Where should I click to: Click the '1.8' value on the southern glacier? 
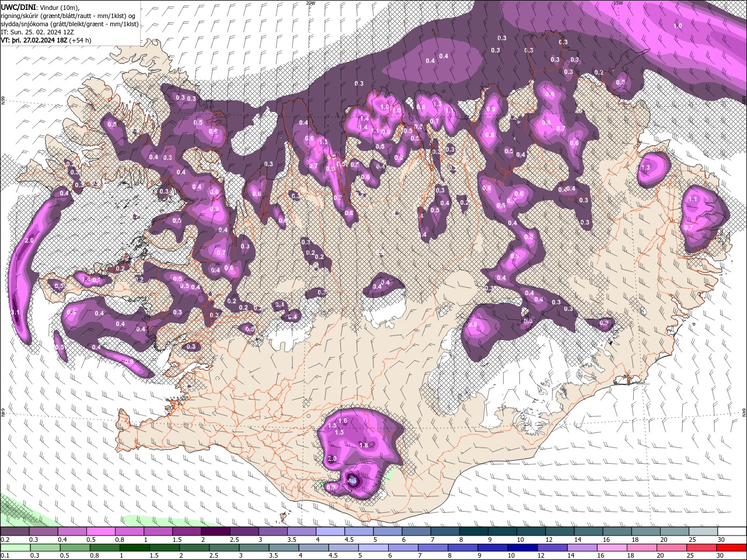364,445
